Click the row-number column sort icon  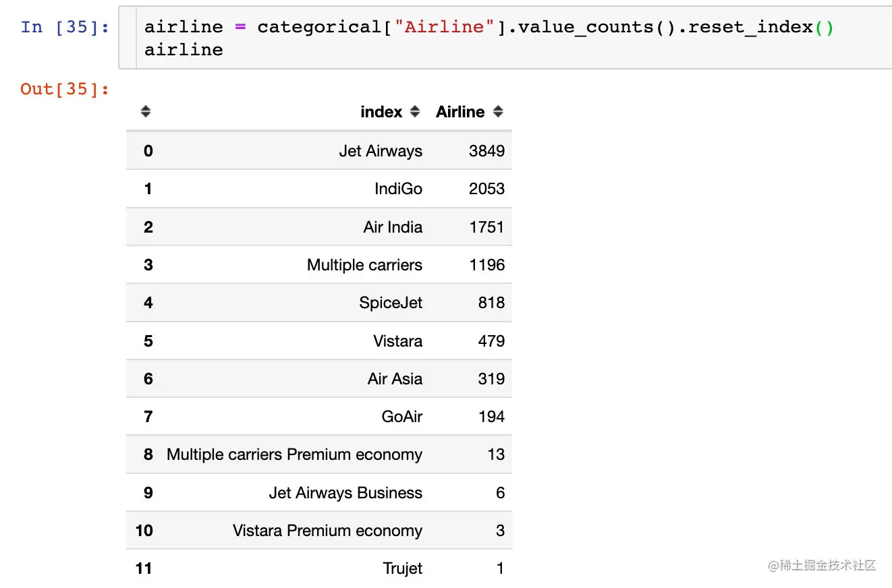click(146, 112)
